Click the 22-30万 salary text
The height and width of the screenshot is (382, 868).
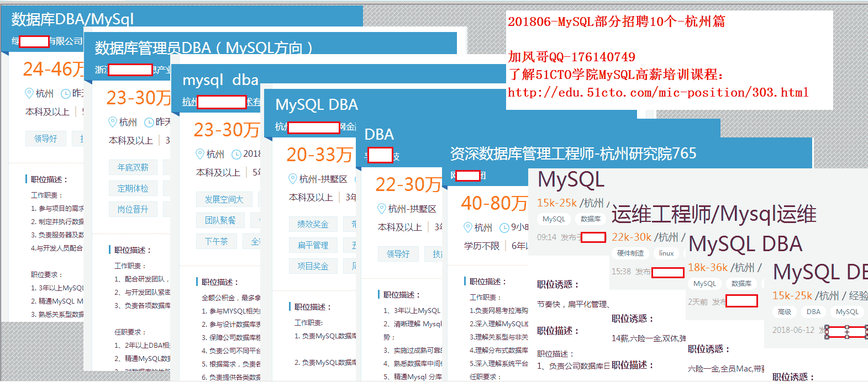click(408, 184)
